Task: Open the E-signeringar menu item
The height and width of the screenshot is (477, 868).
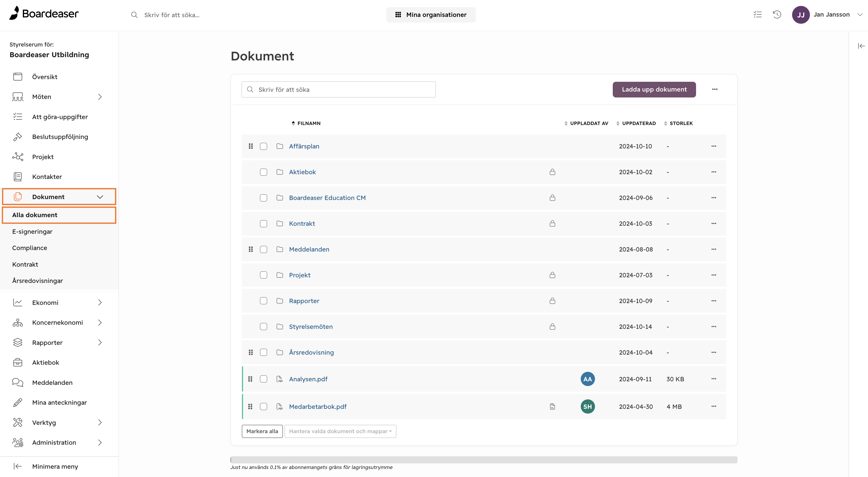Action: coord(32,231)
